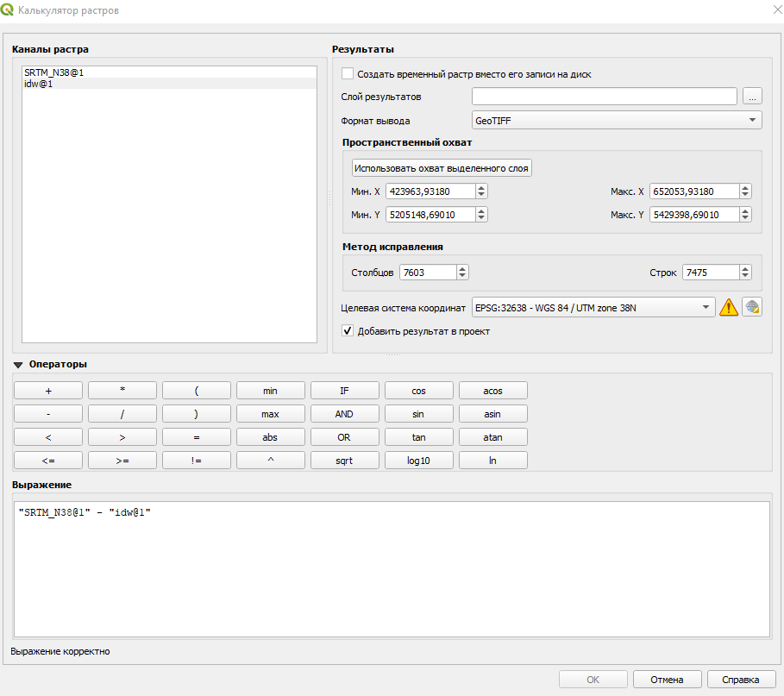
Task: Click the CRS invalid warning icon
Action: tap(729, 307)
